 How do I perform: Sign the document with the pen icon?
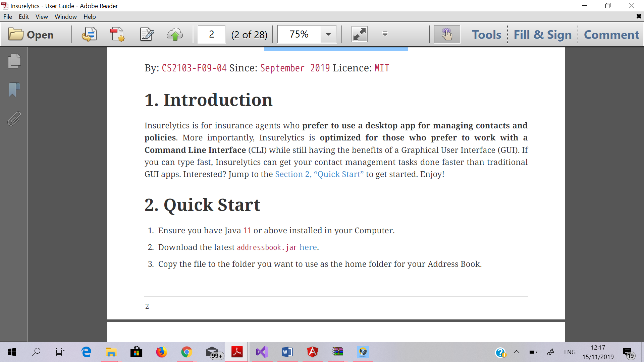[147, 34]
